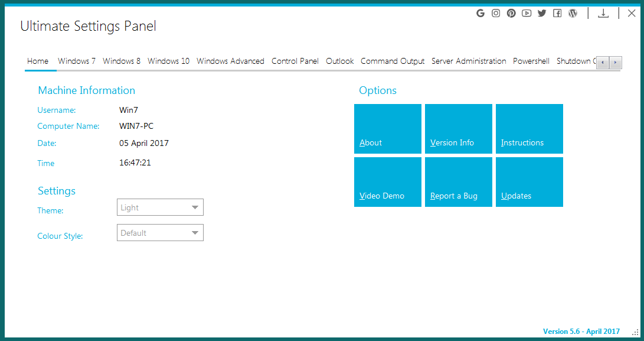Image resolution: width=644 pixels, height=341 pixels.
Task: Click the minimize-to-tray download arrow icon
Action: 603,14
